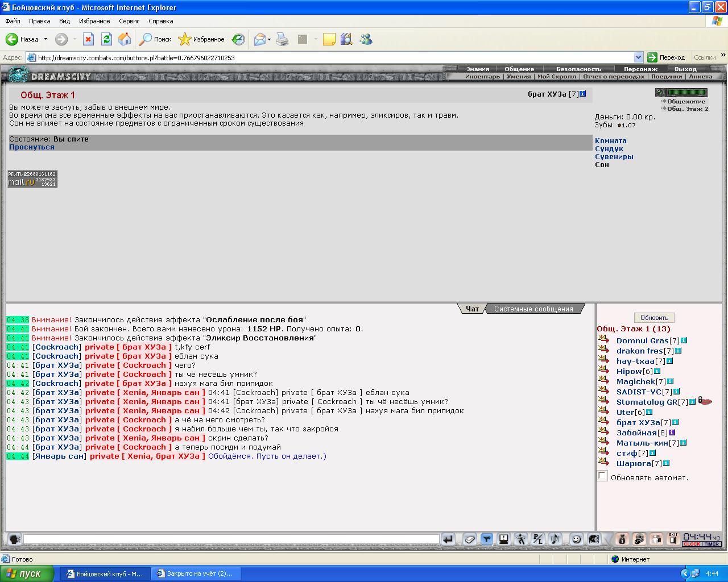Open the History clock icon

[239, 39]
